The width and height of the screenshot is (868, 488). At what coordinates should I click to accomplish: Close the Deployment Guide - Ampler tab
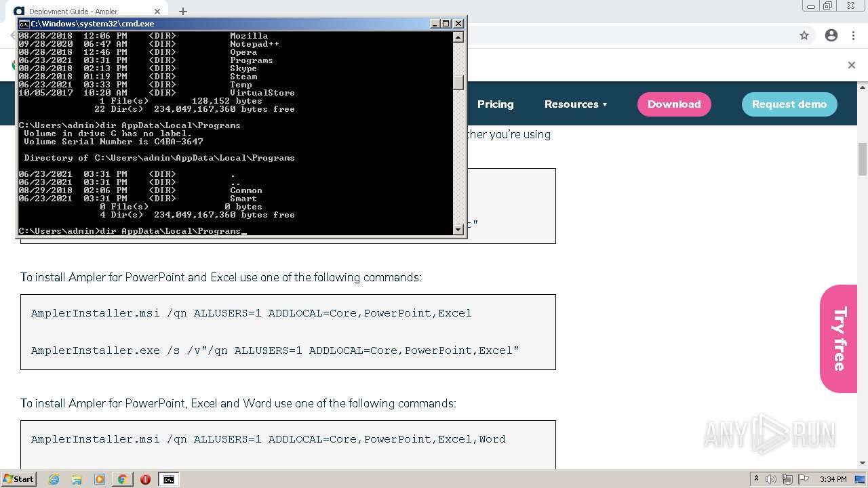click(157, 12)
